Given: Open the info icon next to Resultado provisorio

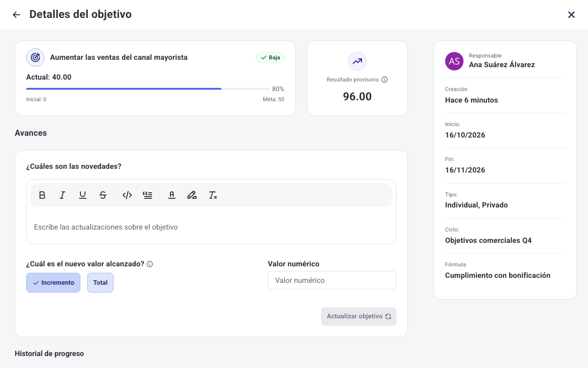Looking at the screenshot, I should point(384,80).
